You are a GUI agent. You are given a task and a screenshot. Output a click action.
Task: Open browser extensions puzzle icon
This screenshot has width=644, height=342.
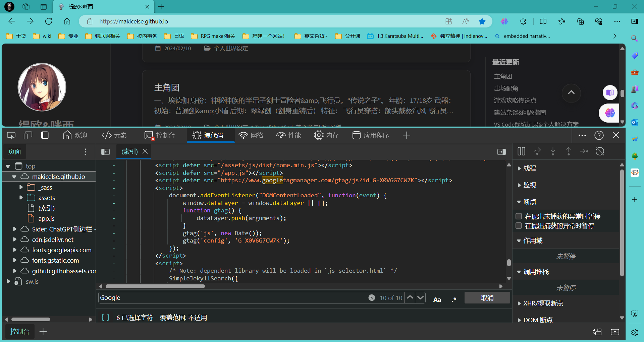point(523,21)
